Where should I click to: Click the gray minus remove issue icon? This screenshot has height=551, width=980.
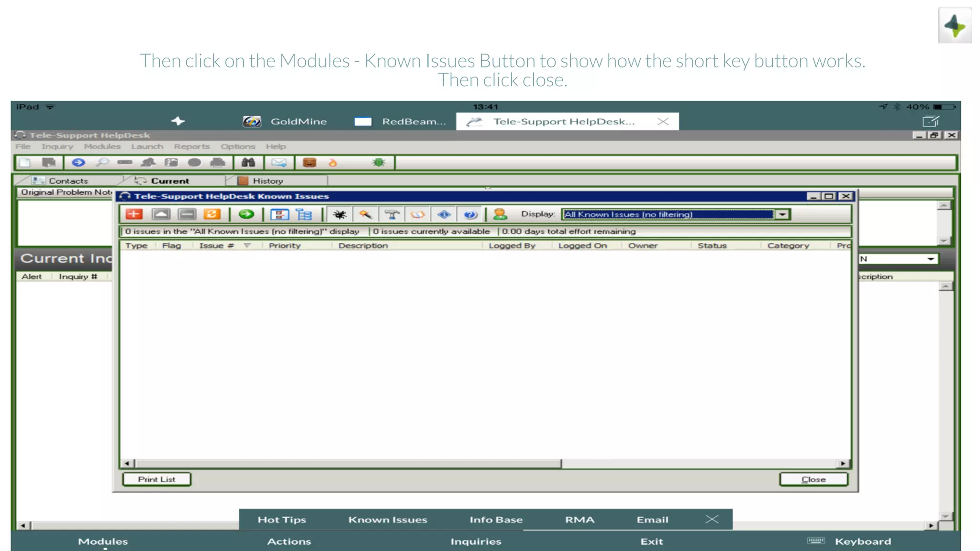click(x=187, y=214)
